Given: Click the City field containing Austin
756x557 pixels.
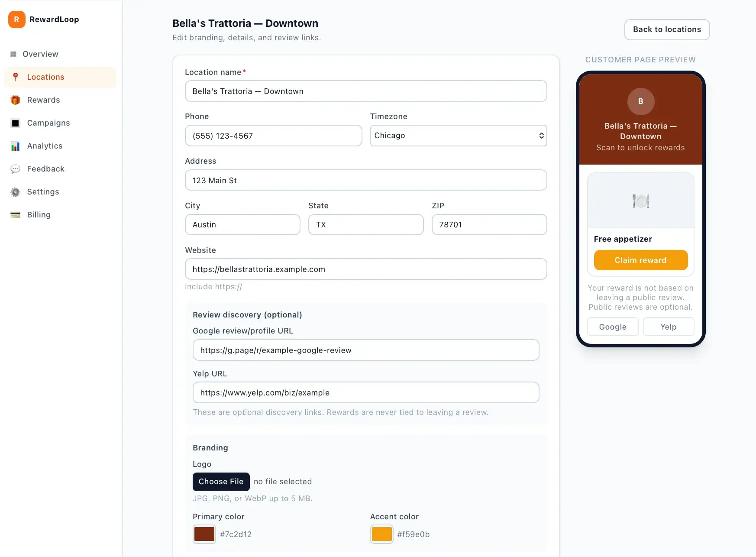Looking at the screenshot, I should tap(242, 224).
